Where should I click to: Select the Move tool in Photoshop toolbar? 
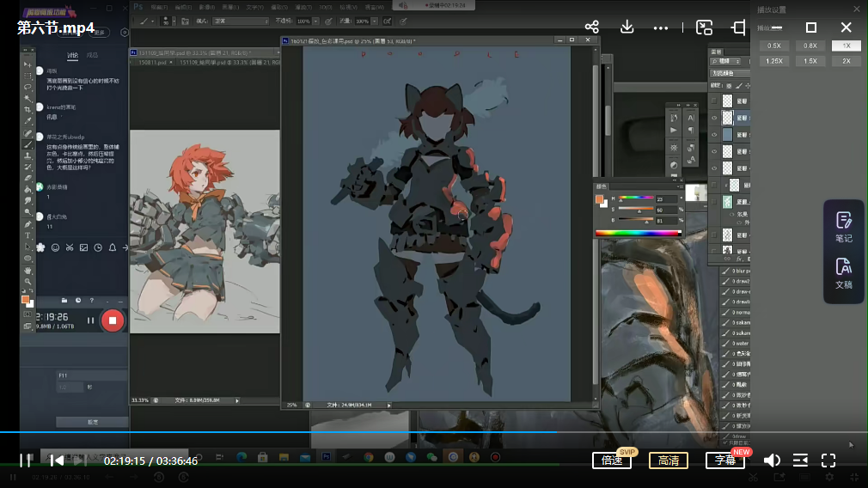(28, 64)
